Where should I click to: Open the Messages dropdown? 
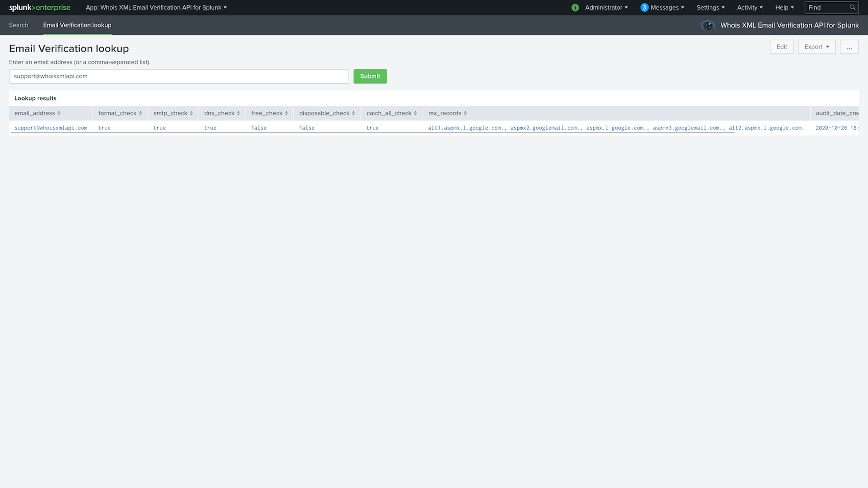tap(667, 8)
